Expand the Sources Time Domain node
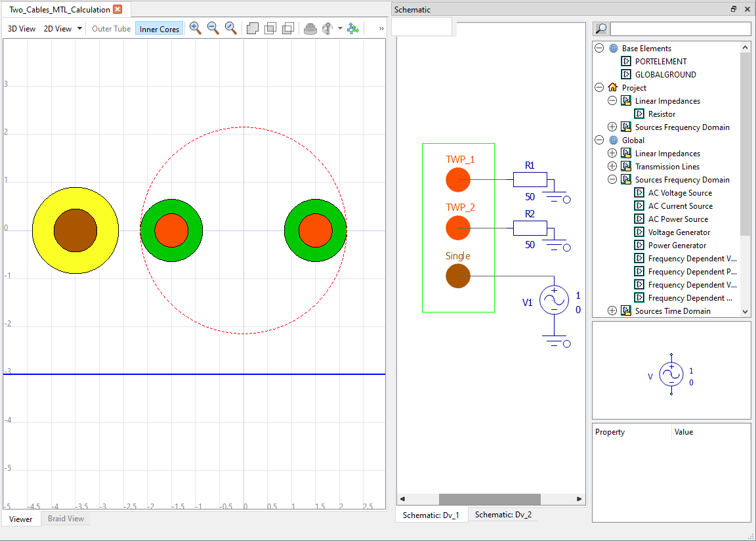This screenshot has width=756, height=541. [x=612, y=311]
